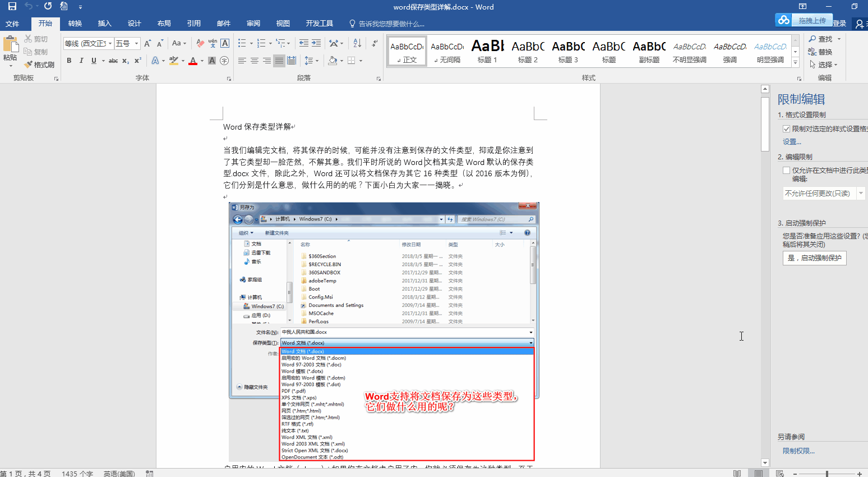Align text left
The image size is (868, 477).
click(x=242, y=61)
